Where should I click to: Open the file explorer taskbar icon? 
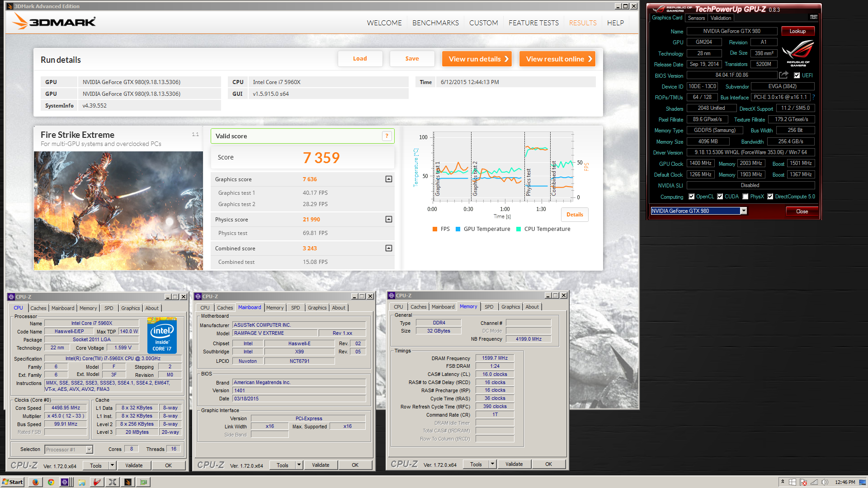pos(82,482)
